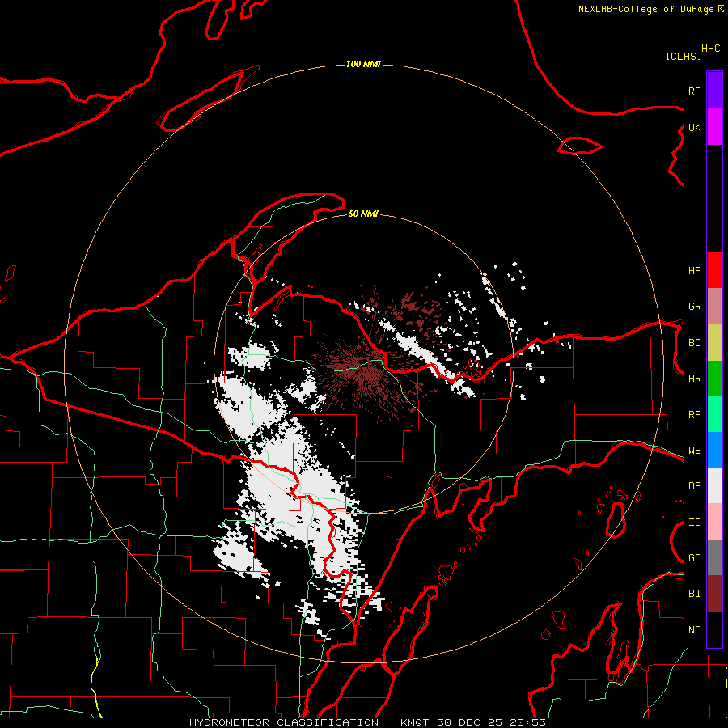Click the BD legend label
Screen dimensions: 728x728
coord(694,343)
